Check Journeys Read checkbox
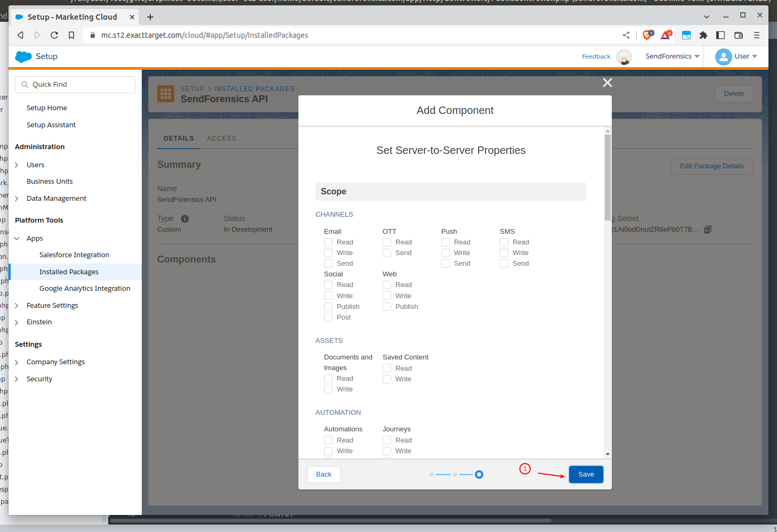The width and height of the screenshot is (777, 532). [x=387, y=440]
